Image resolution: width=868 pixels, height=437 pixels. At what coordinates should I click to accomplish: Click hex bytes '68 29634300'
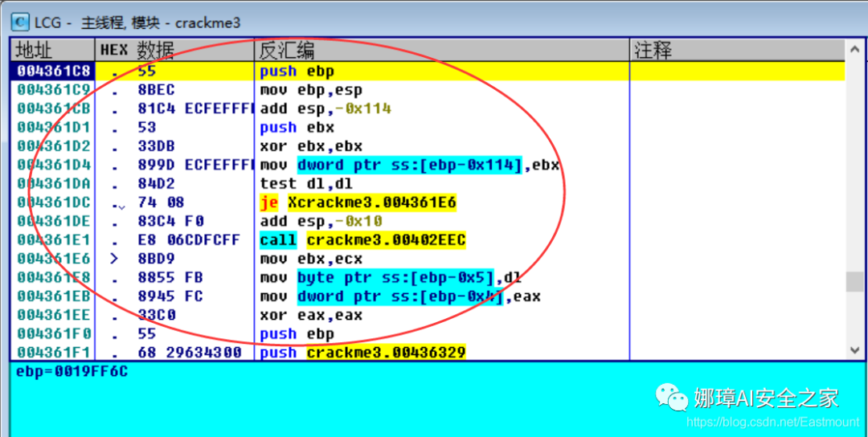pos(190,353)
